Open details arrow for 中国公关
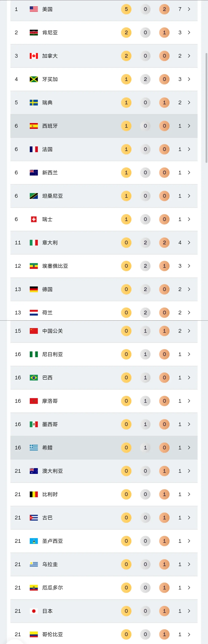 [x=189, y=331]
